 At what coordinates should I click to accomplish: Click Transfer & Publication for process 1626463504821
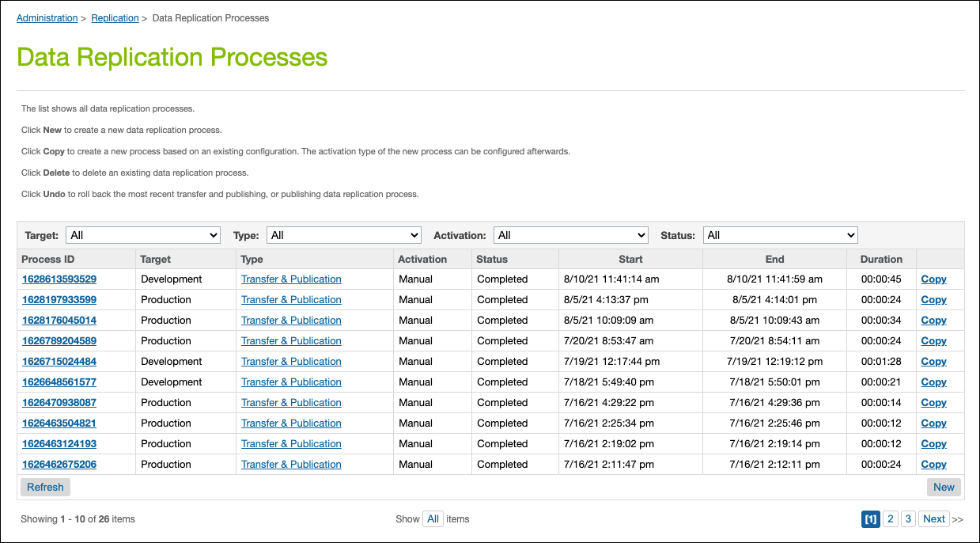click(291, 423)
